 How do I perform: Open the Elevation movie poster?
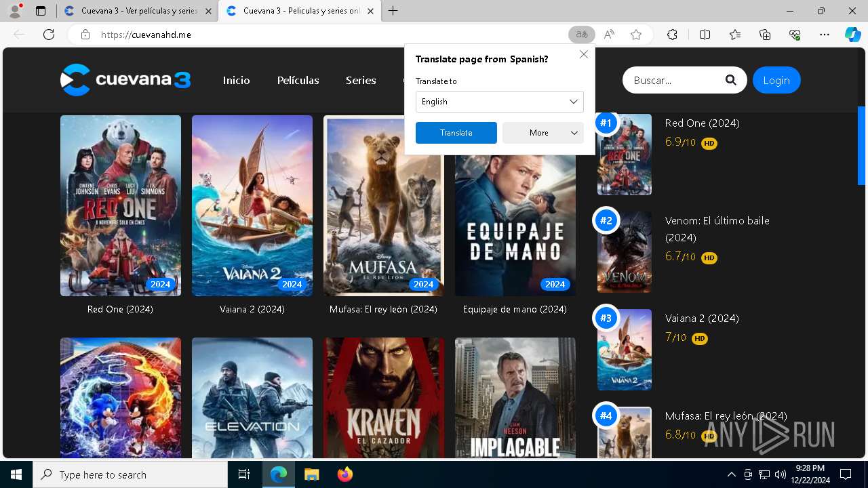click(252, 398)
